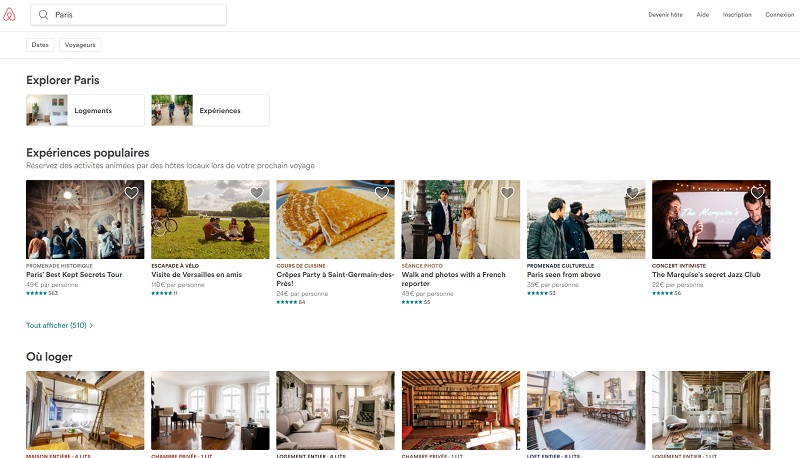
Task: Click the Paris search input field
Action: click(135, 15)
